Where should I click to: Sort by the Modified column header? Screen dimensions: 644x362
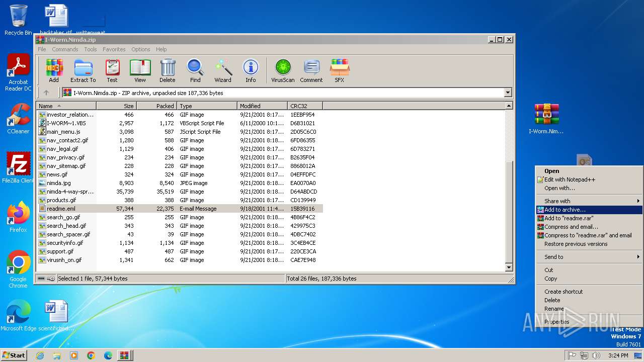click(x=263, y=106)
